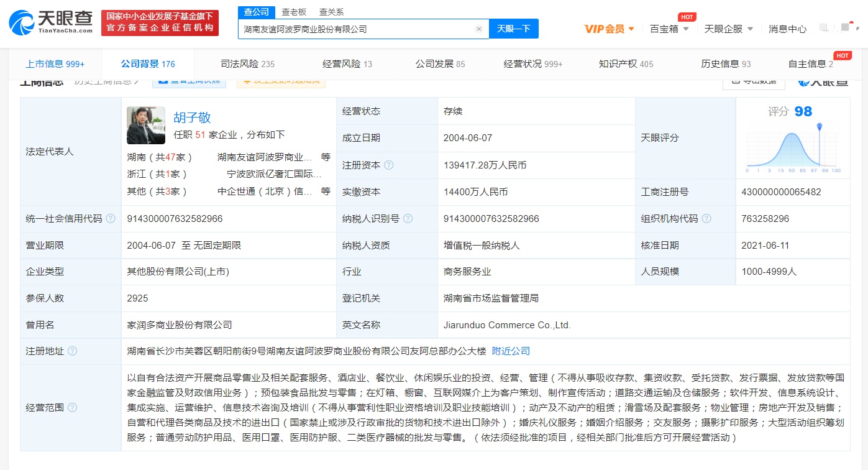Open help icon next to 经营范围

click(73, 408)
